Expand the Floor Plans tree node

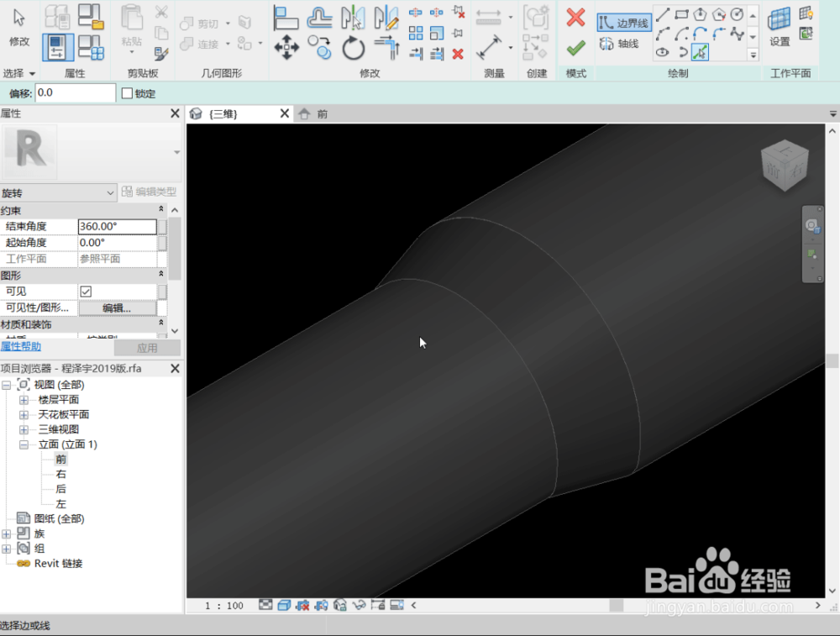coord(24,400)
